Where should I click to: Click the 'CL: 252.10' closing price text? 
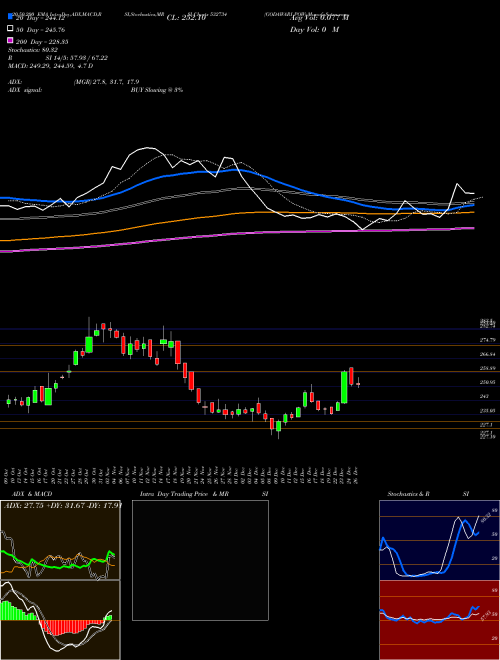coord(186,18)
